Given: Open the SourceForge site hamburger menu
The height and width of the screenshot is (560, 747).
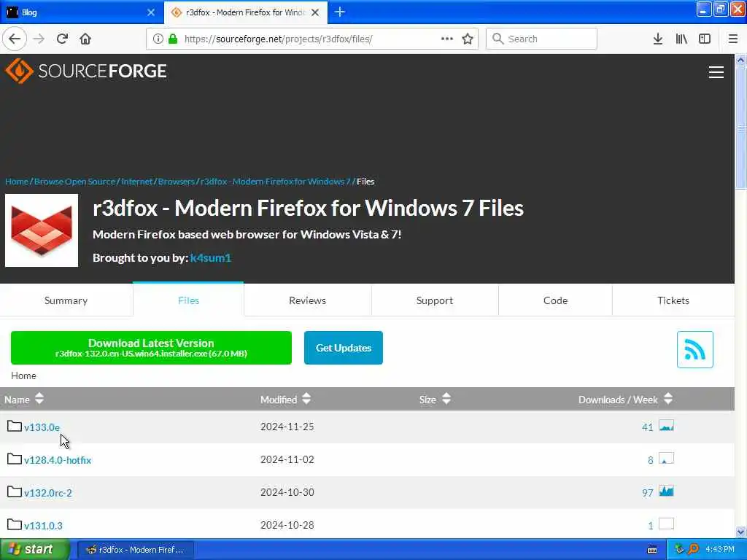Looking at the screenshot, I should [716, 72].
